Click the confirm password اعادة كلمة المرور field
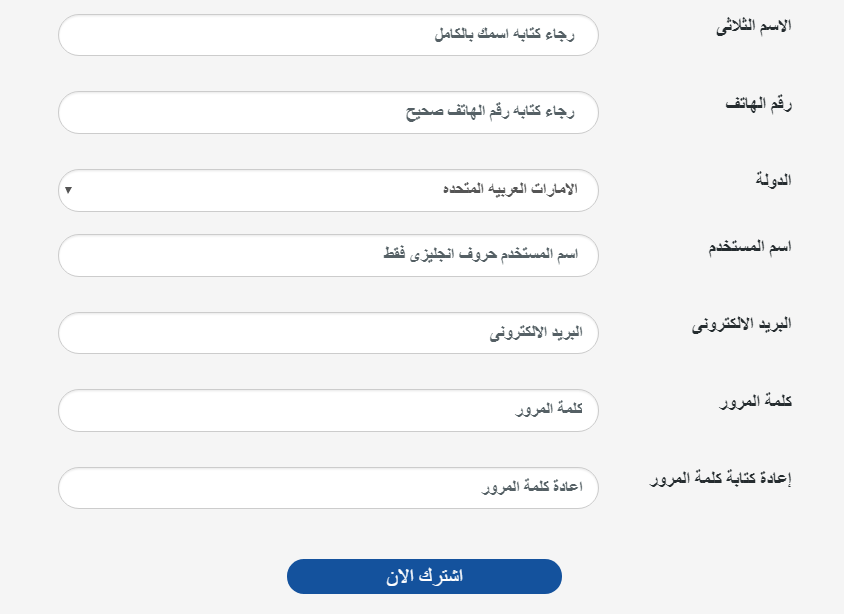 328,488
